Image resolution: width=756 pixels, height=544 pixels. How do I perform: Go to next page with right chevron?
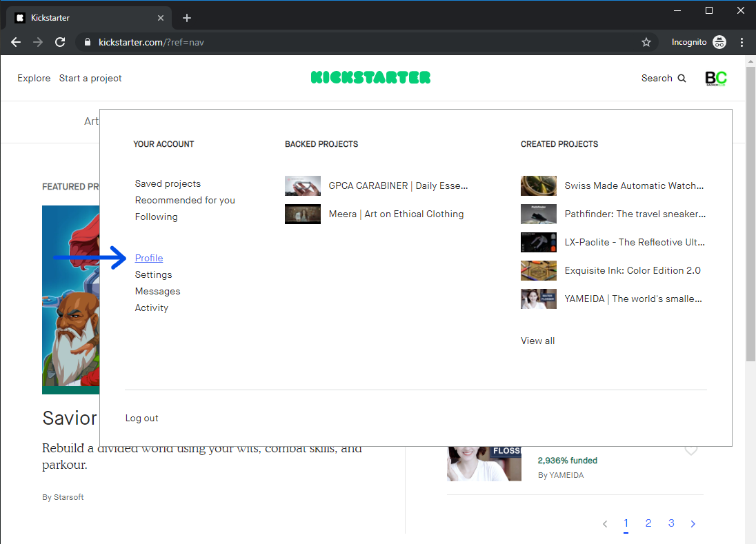(x=693, y=524)
